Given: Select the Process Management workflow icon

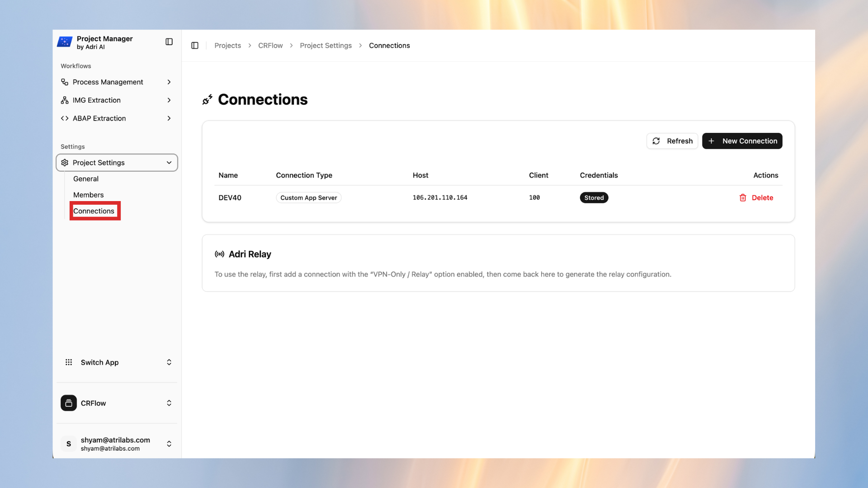Looking at the screenshot, I should point(65,82).
